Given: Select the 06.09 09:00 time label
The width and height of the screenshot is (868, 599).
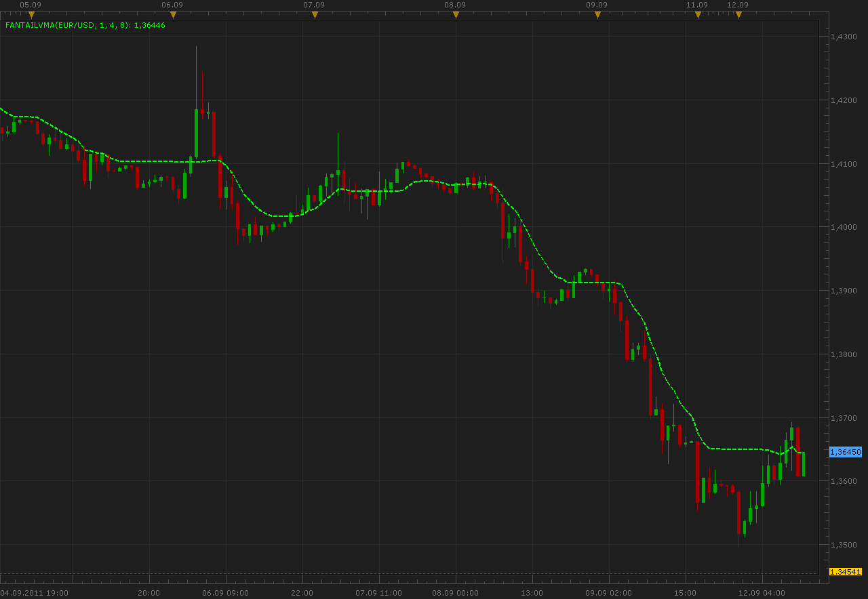Looking at the screenshot, I should click(225, 593).
